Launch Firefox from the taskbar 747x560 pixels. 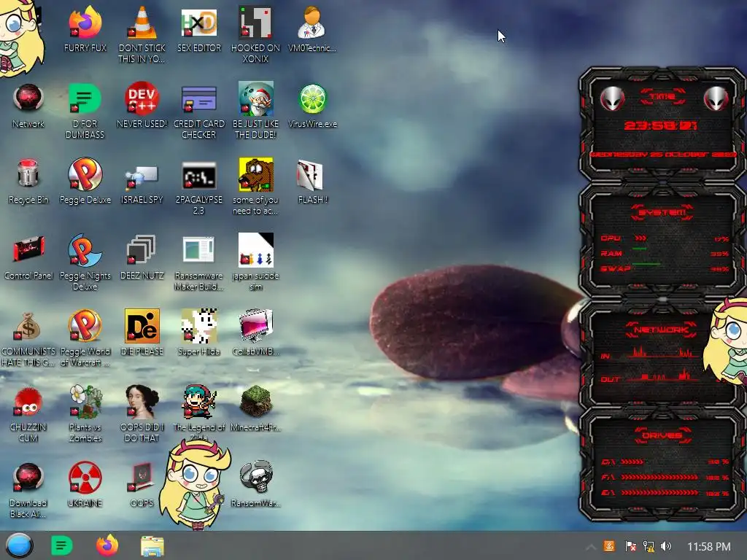(107, 545)
